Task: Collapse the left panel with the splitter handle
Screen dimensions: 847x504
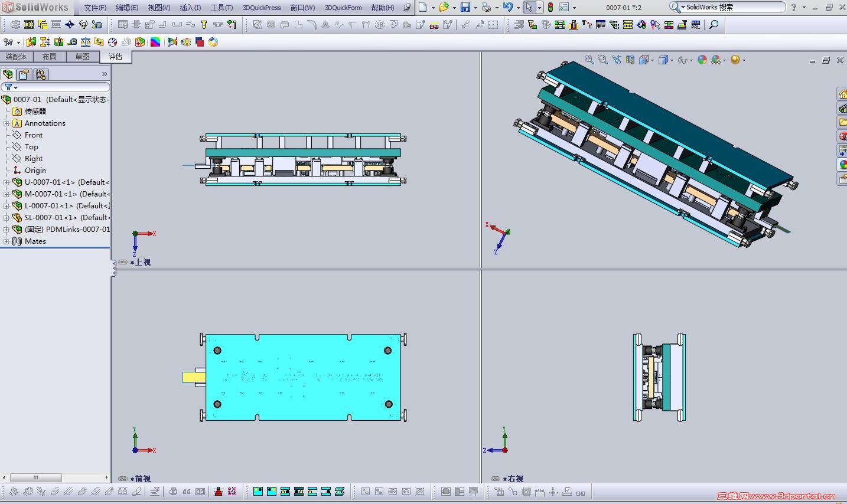Action: (113, 269)
